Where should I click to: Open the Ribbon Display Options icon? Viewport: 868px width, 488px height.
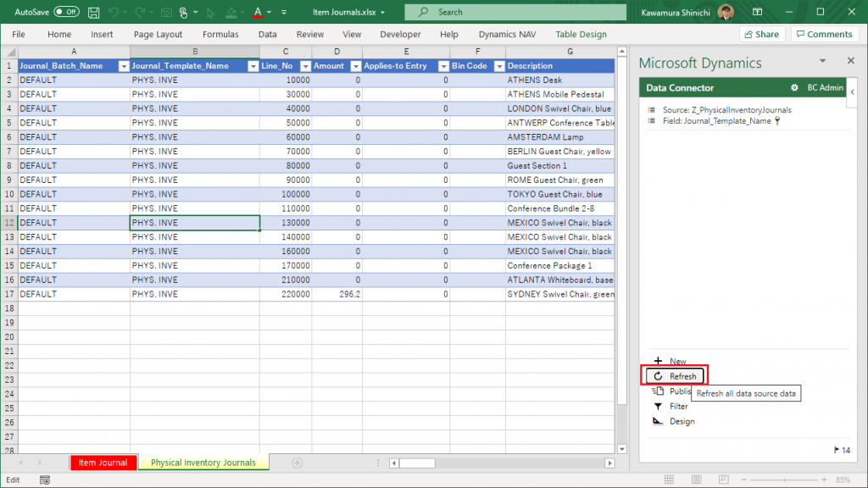click(758, 12)
